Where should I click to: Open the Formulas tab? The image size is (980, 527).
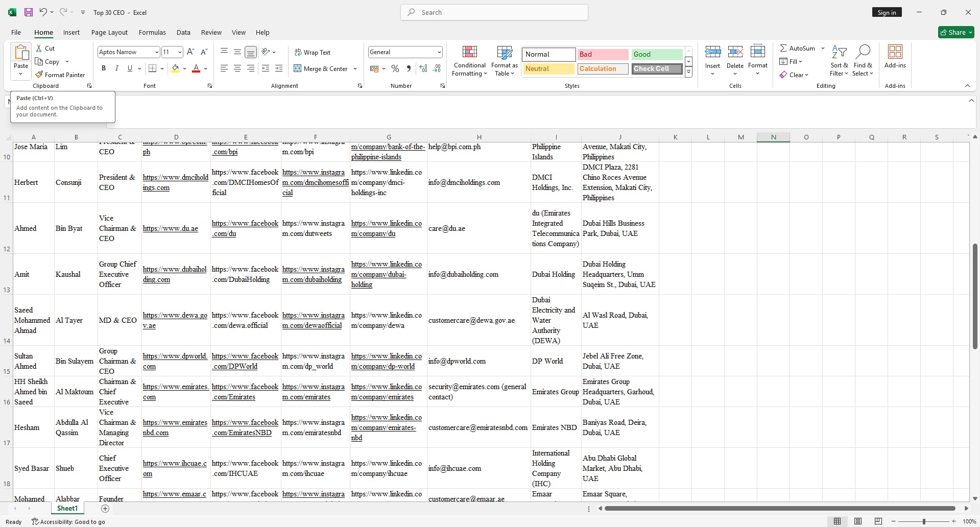[152, 32]
